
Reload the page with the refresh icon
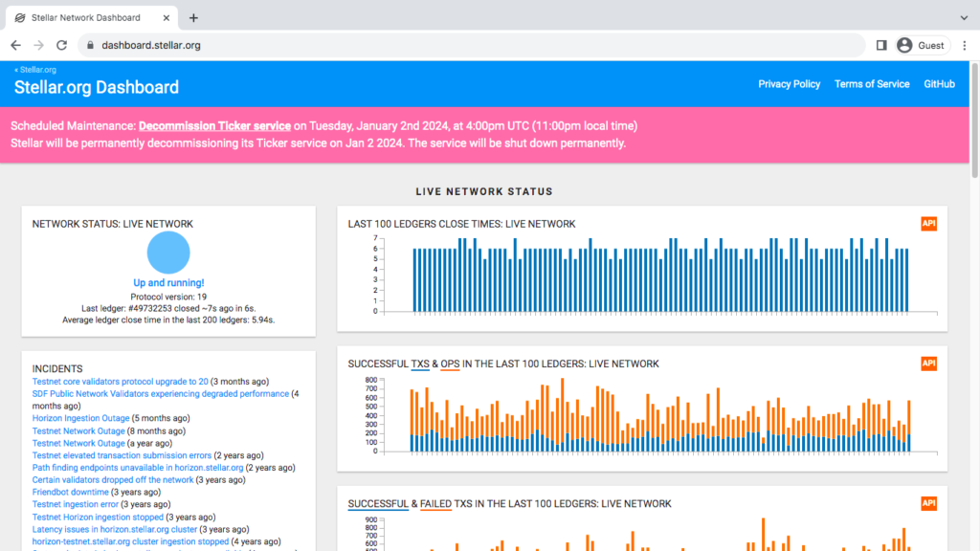click(x=61, y=45)
